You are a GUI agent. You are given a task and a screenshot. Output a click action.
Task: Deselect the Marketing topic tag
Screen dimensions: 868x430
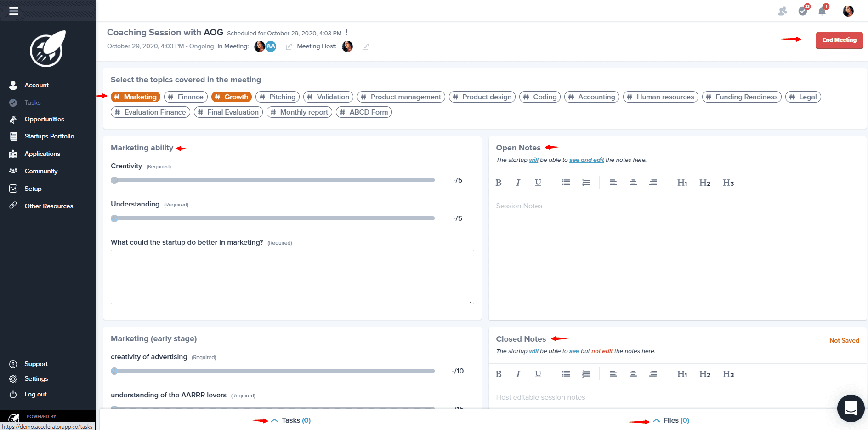coord(136,97)
